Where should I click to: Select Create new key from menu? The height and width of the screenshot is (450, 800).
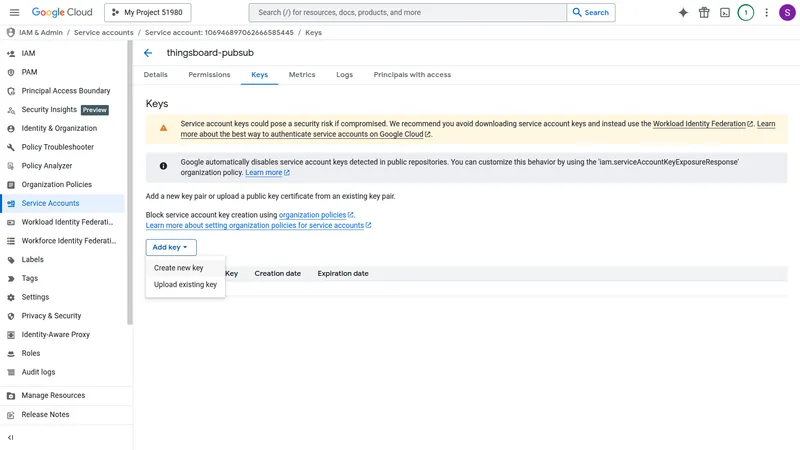pyautogui.click(x=179, y=268)
